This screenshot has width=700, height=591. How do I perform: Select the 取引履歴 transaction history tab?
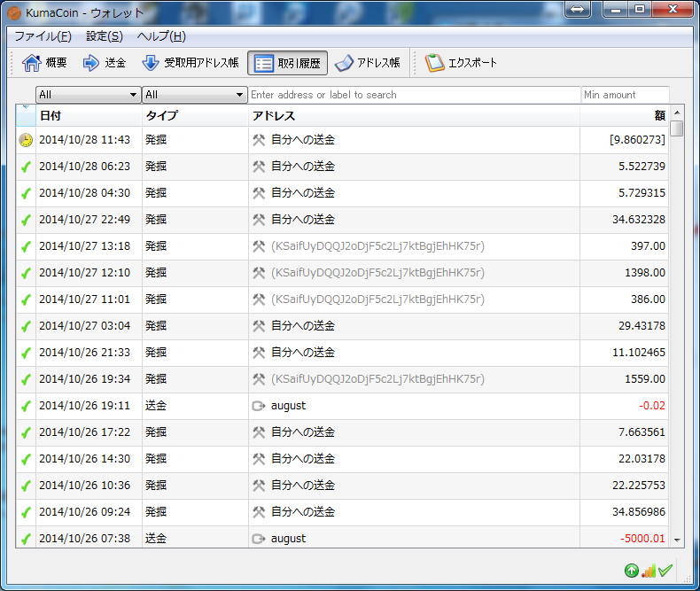(x=288, y=63)
